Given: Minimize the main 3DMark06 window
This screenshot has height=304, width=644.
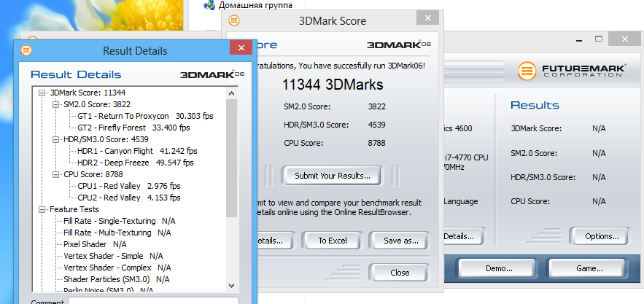Looking at the screenshot, I should point(580,39).
